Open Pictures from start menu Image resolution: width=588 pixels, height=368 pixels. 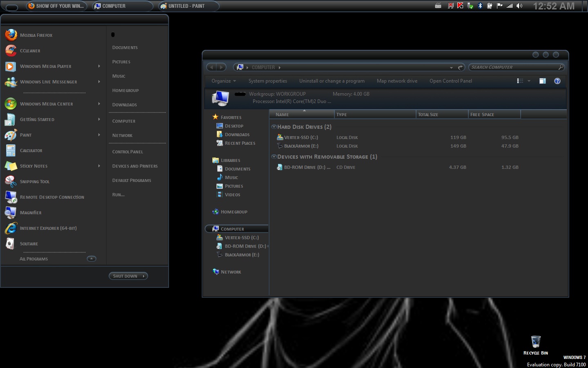pos(121,62)
